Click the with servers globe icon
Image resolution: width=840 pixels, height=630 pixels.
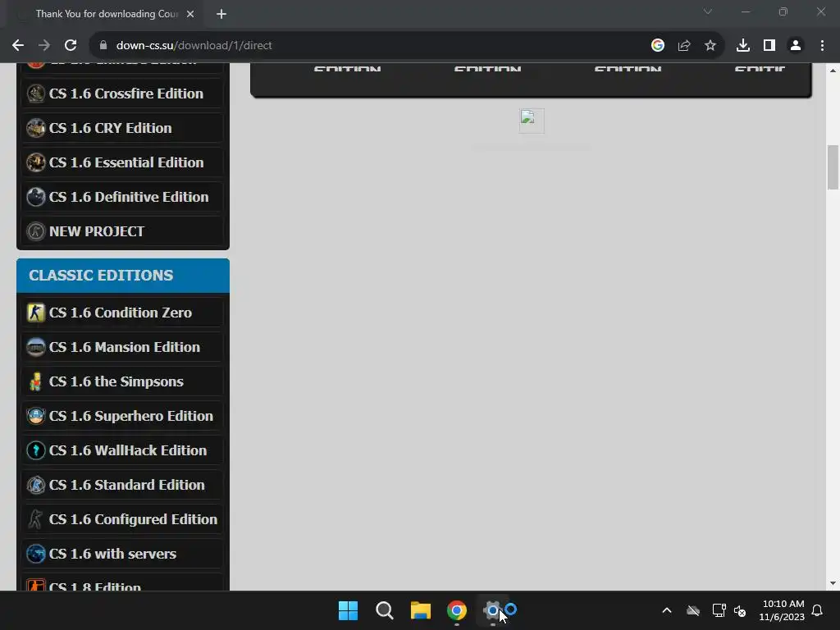36,554
